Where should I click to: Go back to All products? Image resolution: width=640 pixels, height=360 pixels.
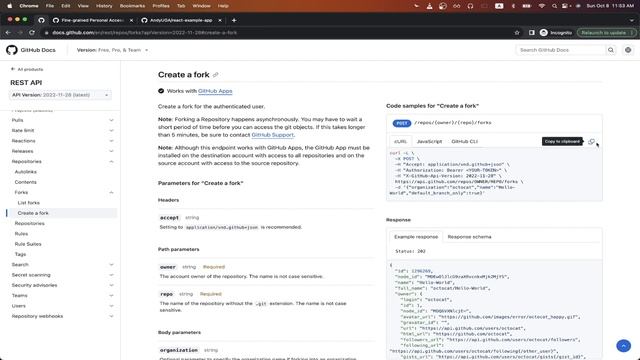point(27,69)
